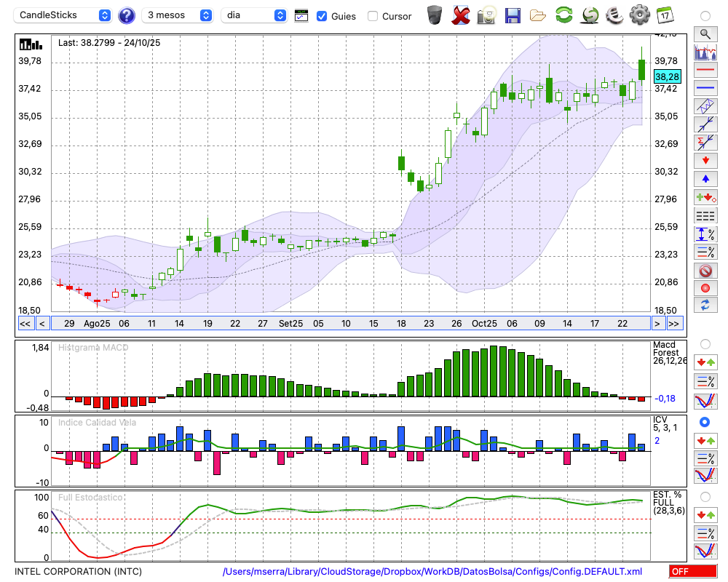
Task: Click the blue floppy disk save icon
Action: [513, 15]
